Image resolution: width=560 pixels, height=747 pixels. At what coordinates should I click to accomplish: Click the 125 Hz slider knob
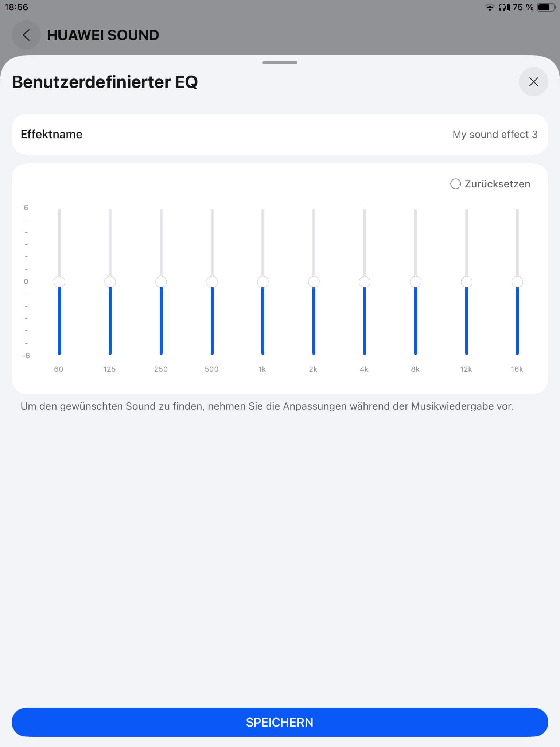(110, 282)
